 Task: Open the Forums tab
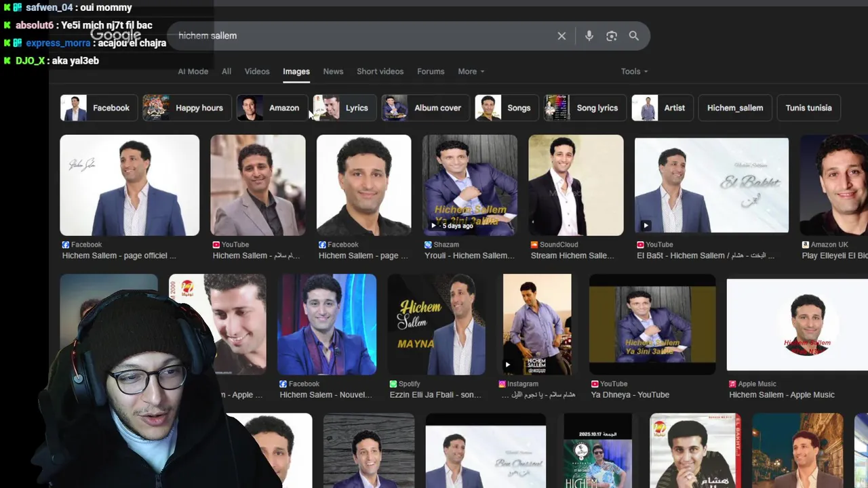(431, 71)
